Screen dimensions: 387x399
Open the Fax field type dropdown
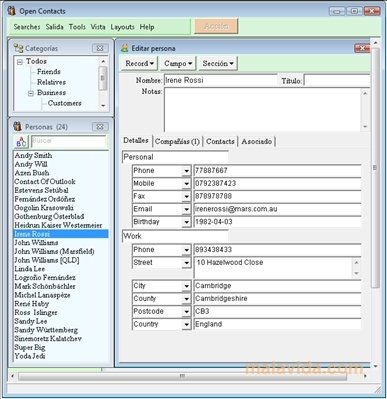pyautogui.click(x=186, y=197)
